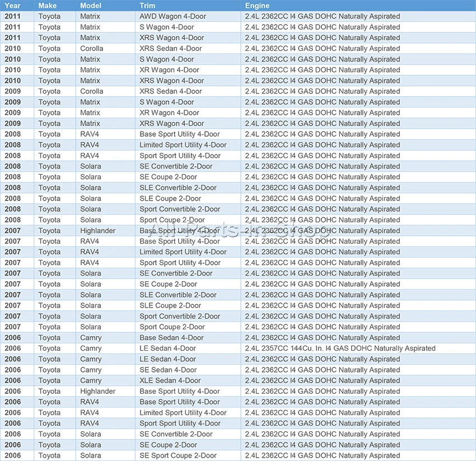Click 'Solara' in the SE Sport Coupe row
Viewport: 476px width, 461px height.
(x=91, y=455)
